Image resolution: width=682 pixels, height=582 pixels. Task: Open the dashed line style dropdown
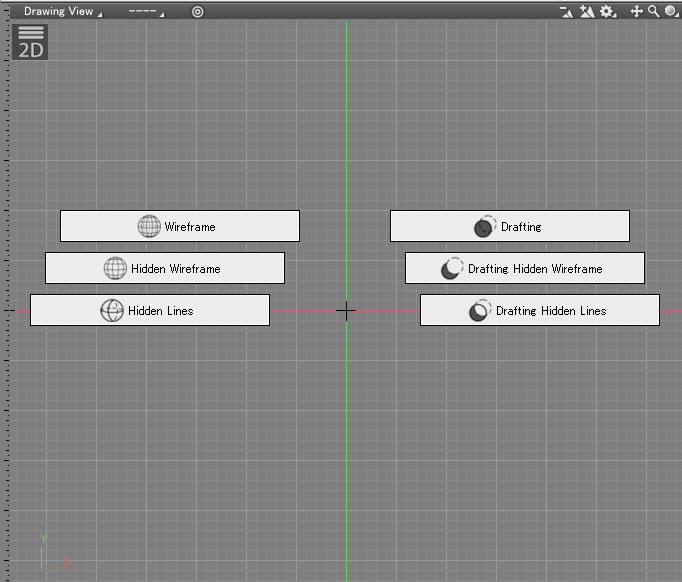[x=146, y=11]
